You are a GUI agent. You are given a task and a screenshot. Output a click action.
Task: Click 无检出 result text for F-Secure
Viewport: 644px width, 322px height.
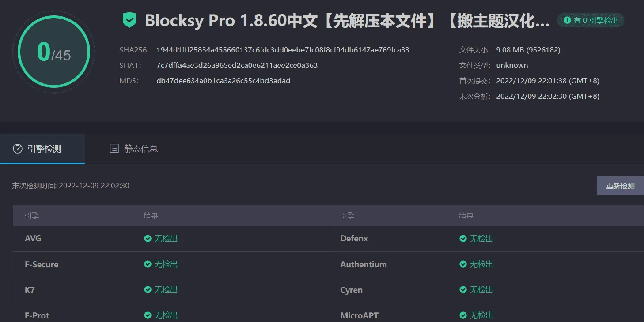[x=166, y=264]
